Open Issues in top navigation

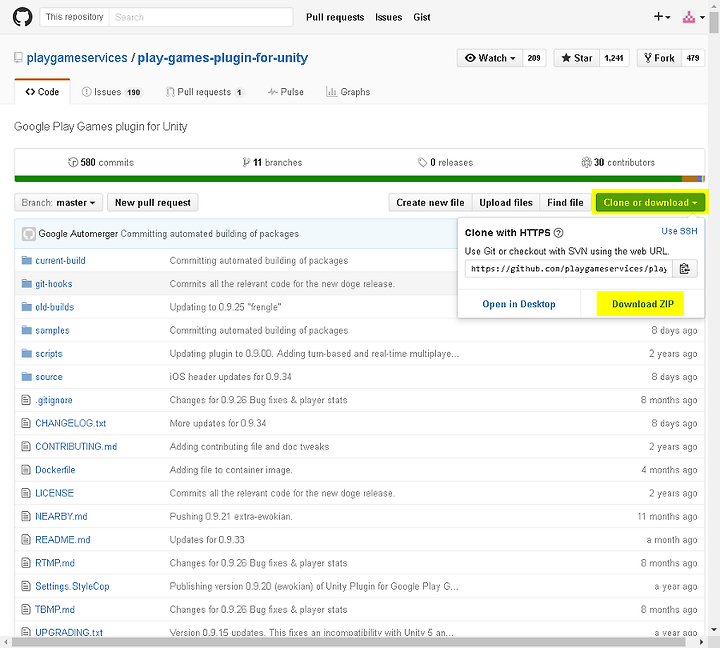pyautogui.click(x=388, y=17)
